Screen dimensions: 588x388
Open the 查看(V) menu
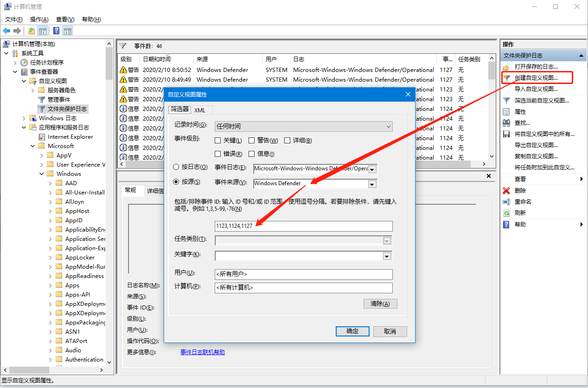click(65, 19)
